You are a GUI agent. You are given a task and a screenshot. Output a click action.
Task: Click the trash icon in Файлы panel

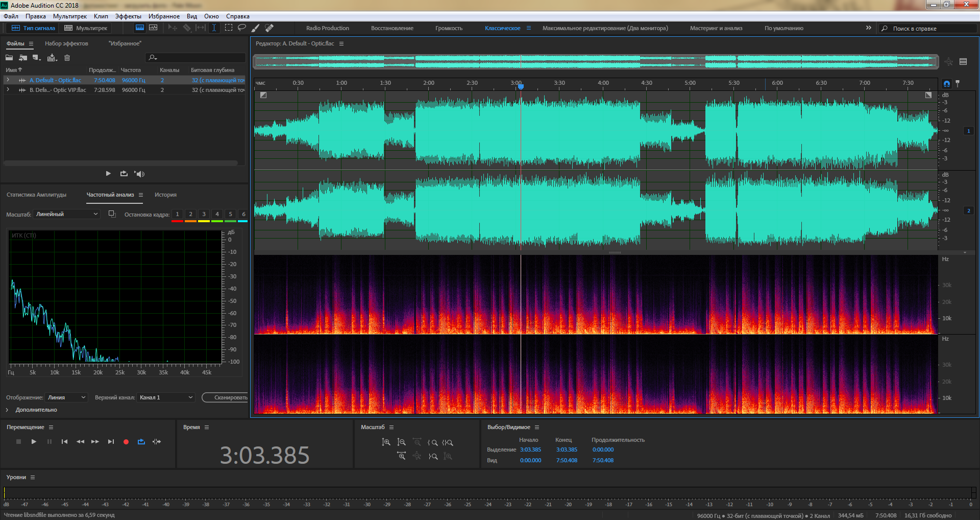67,58
